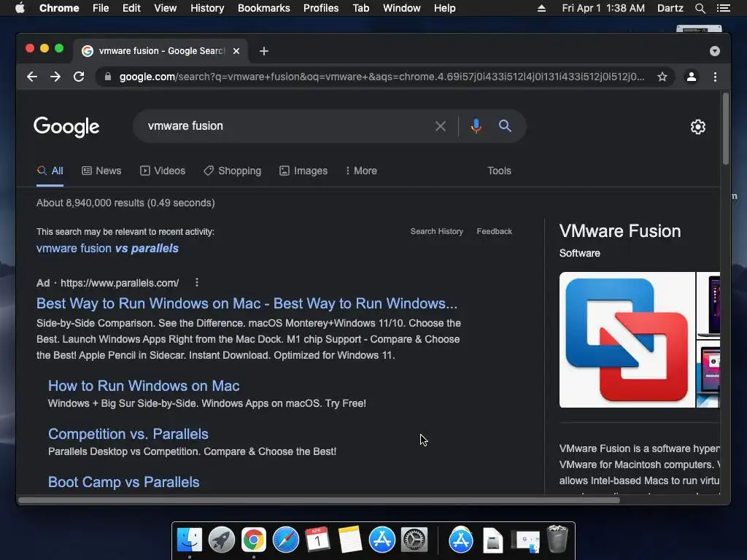Screen dimensions: 747x560
Task: Start voice search with microphone icon
Action: click(x=476, y=126)
